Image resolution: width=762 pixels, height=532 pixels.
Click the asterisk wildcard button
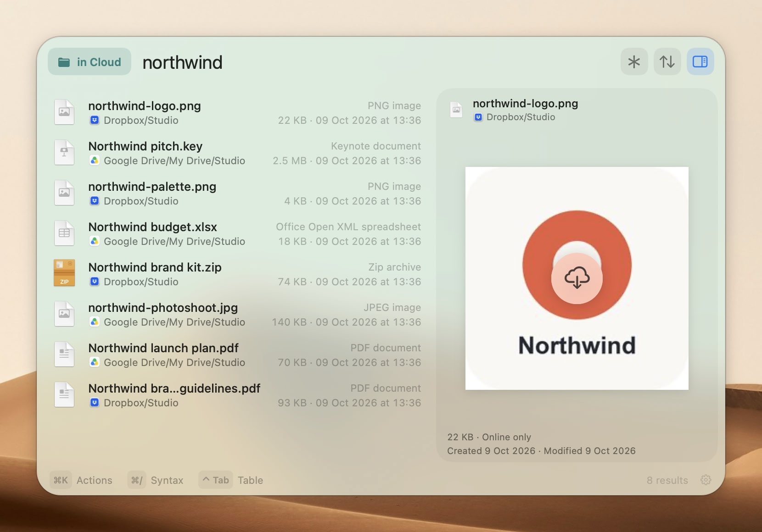point(634,61)
